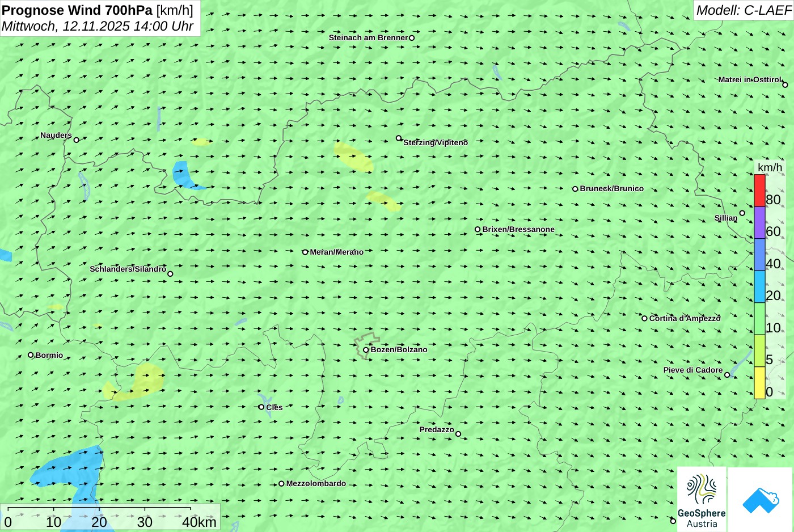Click the yellow-green 5 km/h legend color

click(x=759, y=351)
